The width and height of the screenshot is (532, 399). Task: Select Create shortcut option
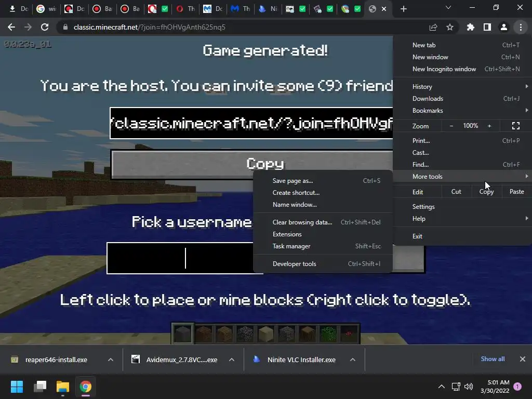[323, 192]
